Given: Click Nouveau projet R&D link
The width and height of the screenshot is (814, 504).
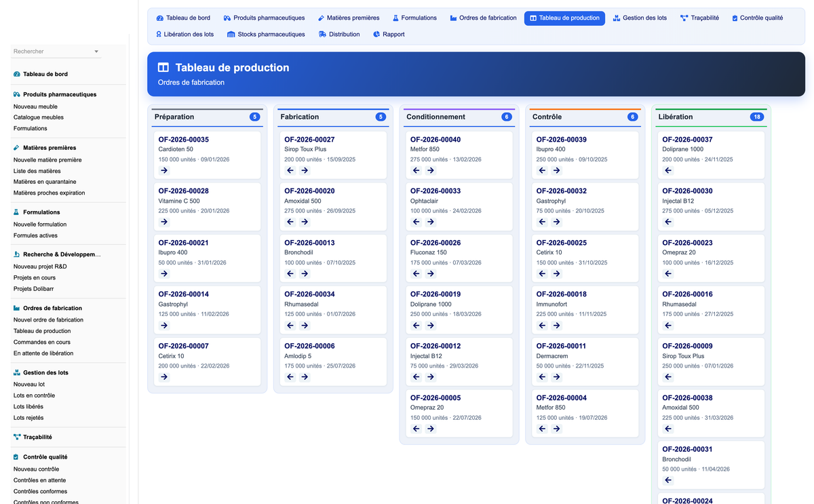Looking at the screenshot, I should click(x=40, y=267).
